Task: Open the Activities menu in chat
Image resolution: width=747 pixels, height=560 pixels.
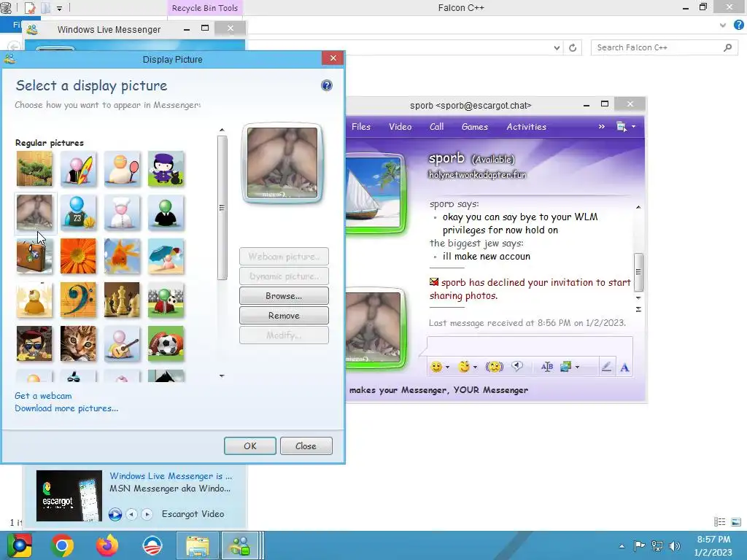Action: click(527, 127)
